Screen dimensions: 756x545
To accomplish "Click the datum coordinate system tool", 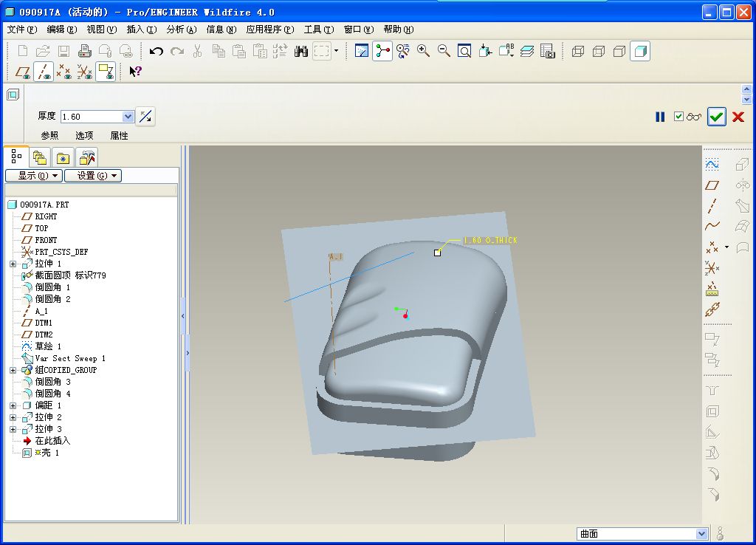I will pos(712,267).
